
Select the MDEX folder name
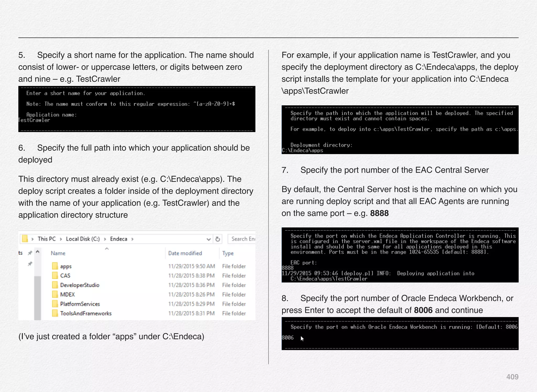click(x=67, y=295)
